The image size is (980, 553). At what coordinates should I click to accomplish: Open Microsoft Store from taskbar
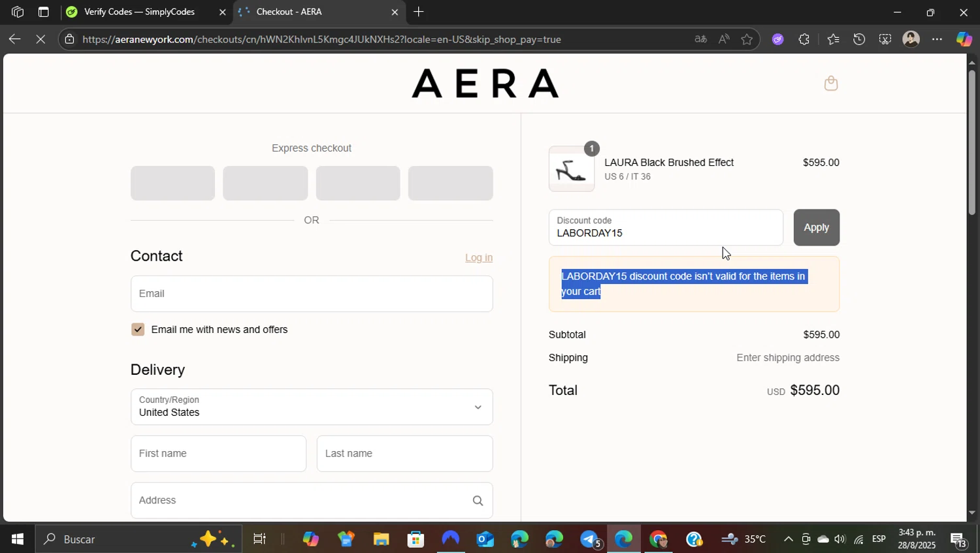416,539
